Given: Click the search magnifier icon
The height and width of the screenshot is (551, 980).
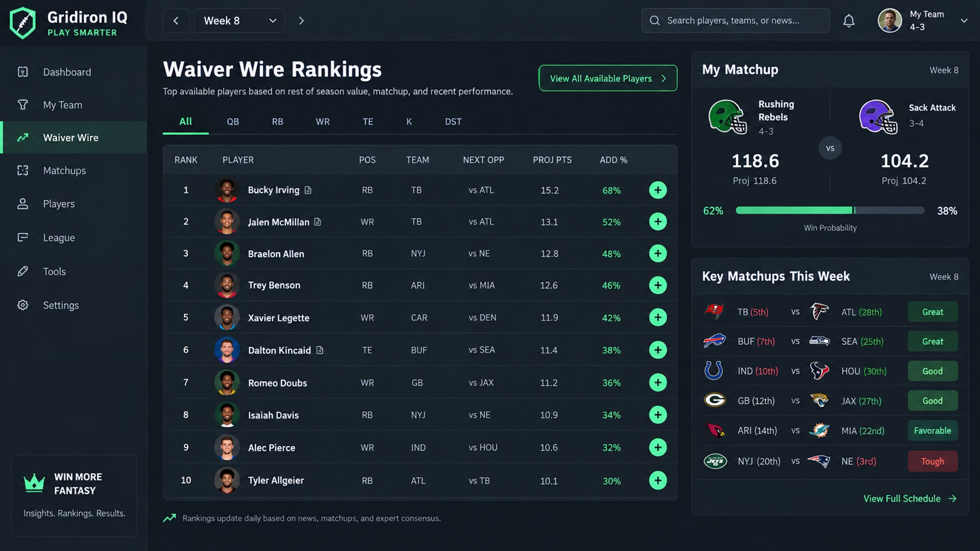Looking at the screenshot, I should click(x=655, y=20).
